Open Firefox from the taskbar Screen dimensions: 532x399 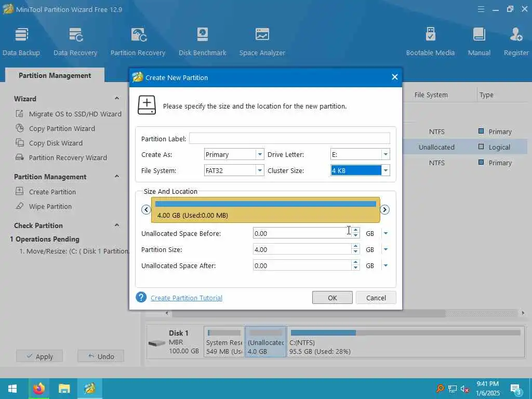pyautogui.click(x=38, y=389)
